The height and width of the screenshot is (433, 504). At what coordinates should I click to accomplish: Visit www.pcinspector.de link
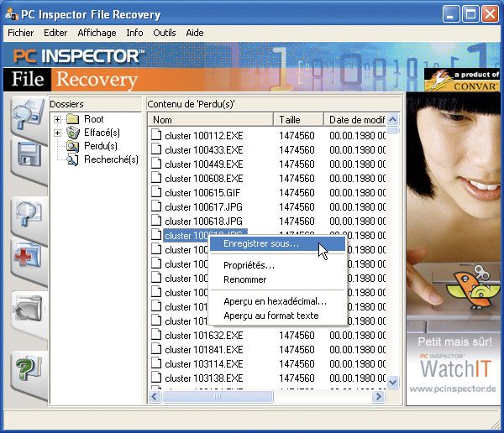pyautogui.click(x=453, y=389)
